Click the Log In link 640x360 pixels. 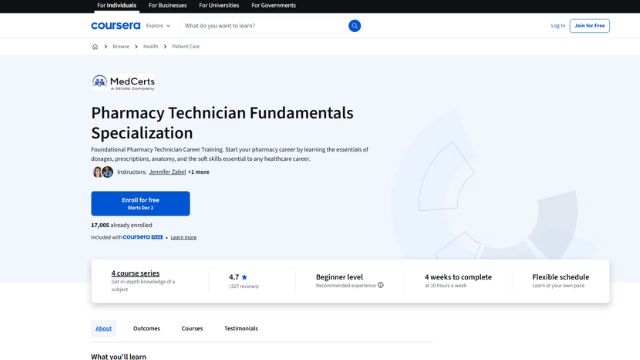558,26
